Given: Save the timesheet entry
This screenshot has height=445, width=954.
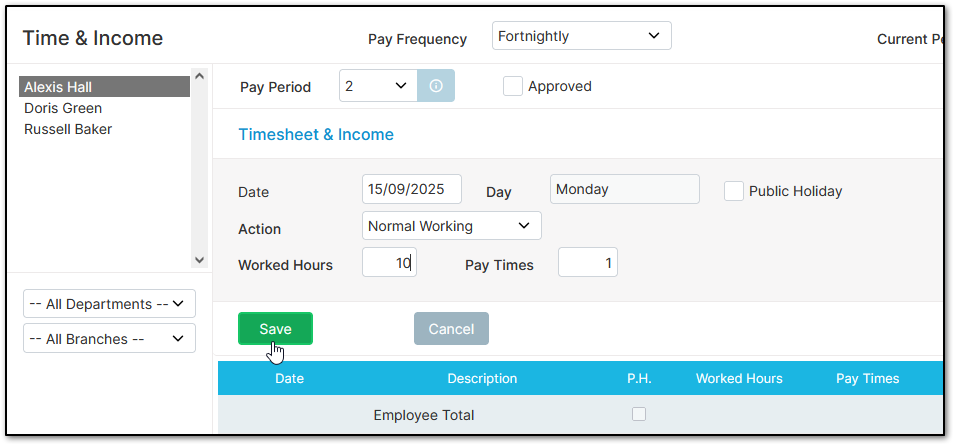Looking at the screenshot, I should [x=275, y=329].
